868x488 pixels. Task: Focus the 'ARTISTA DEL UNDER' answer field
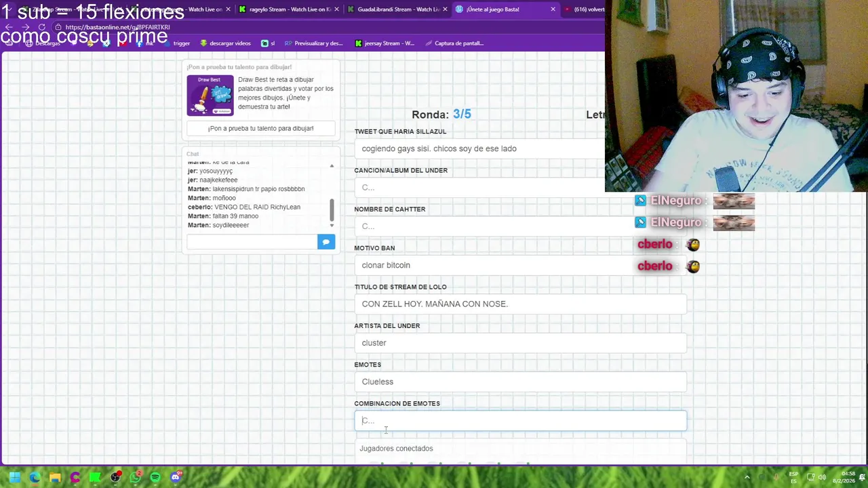pos(520,343)
